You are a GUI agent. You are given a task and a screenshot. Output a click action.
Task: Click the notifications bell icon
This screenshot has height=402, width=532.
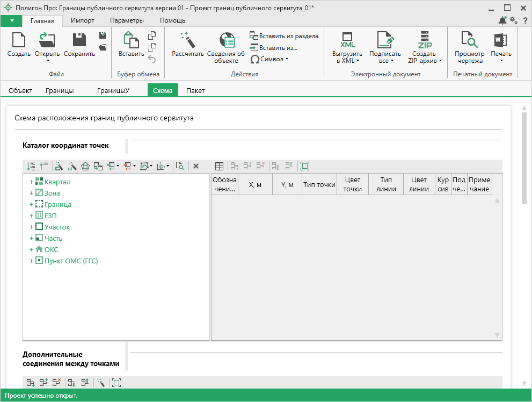pyautogui.click(x=502, y=20)
